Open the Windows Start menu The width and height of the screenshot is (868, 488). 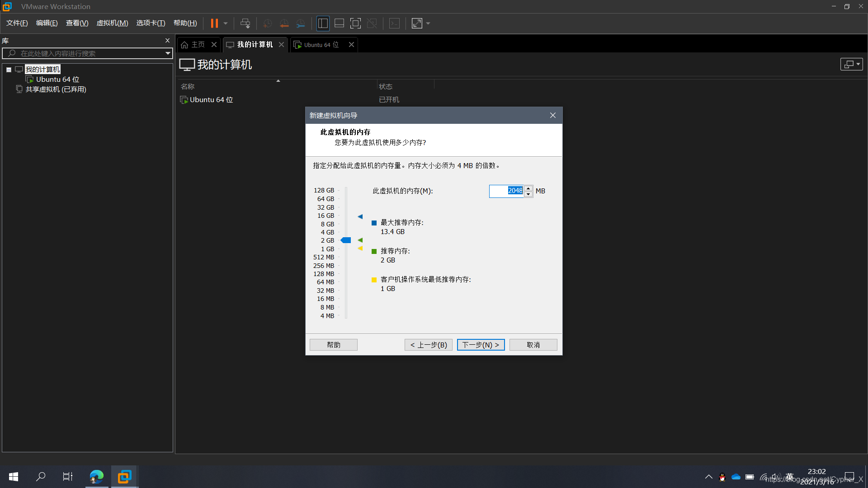pos(14,477)
